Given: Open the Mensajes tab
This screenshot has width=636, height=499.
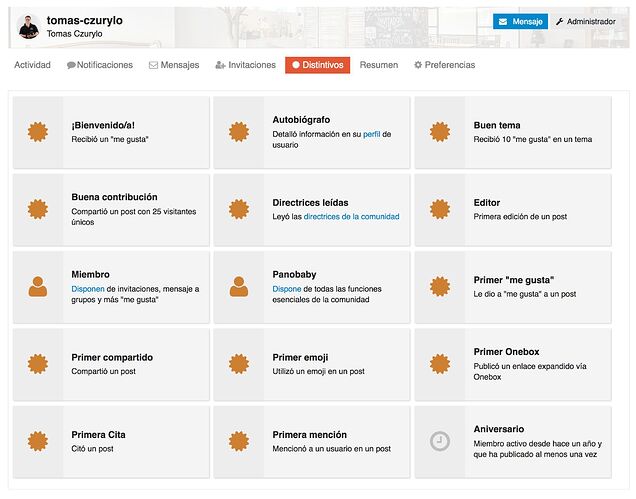Looking at the screenshot, I should point(174,65).
